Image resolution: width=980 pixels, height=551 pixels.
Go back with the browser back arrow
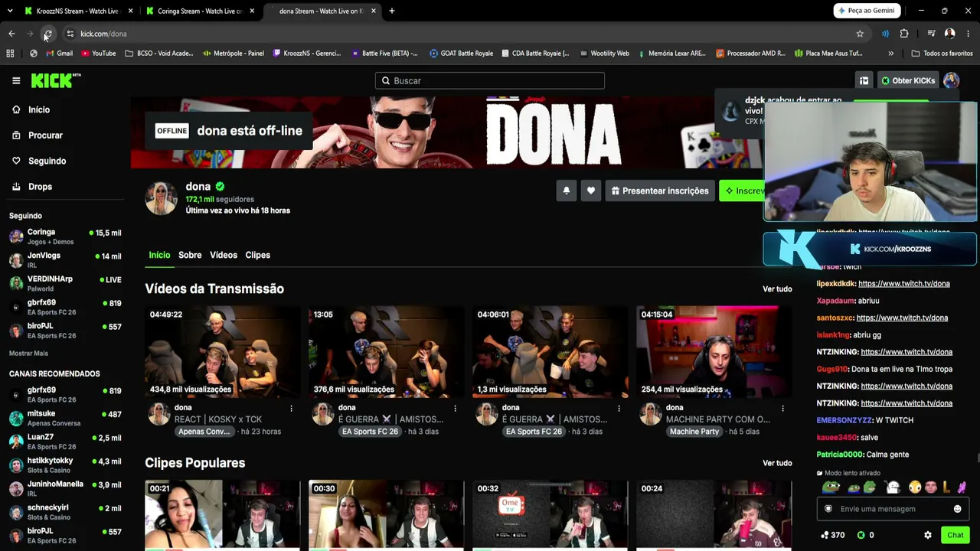(11, 34)
